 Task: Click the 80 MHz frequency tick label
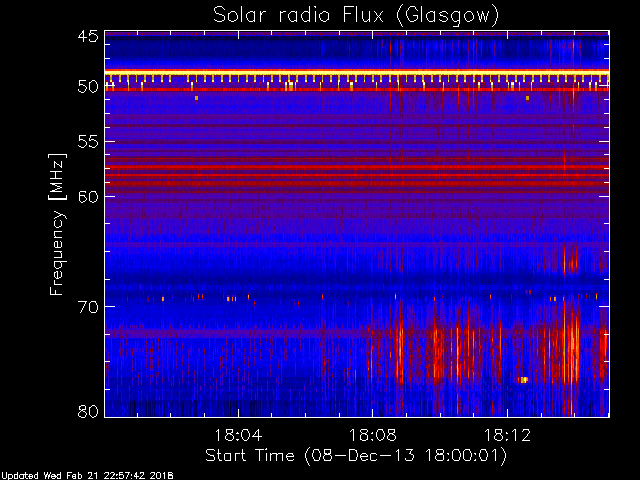pyautogui.click(x=88, y=411)
